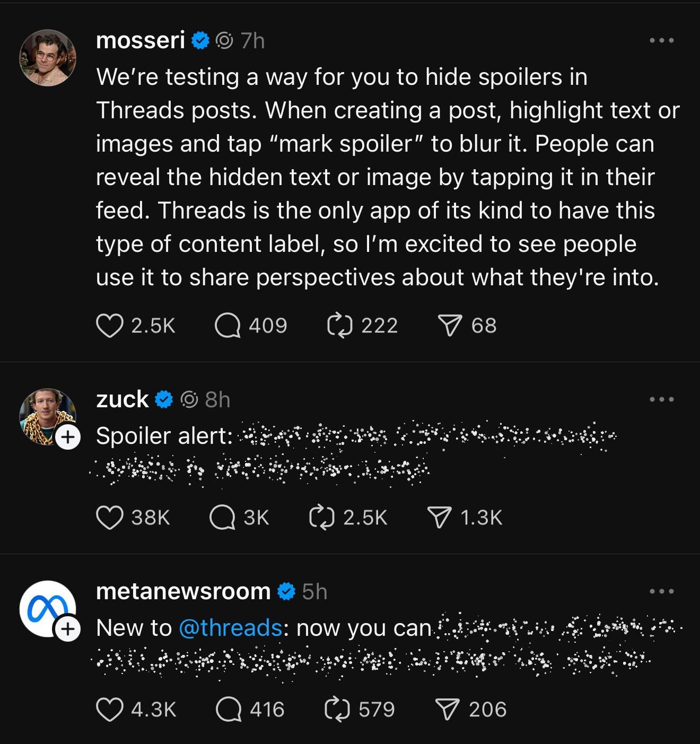
Task: Repost zuck's Spoiler alert post
Action: pos(322,518)
